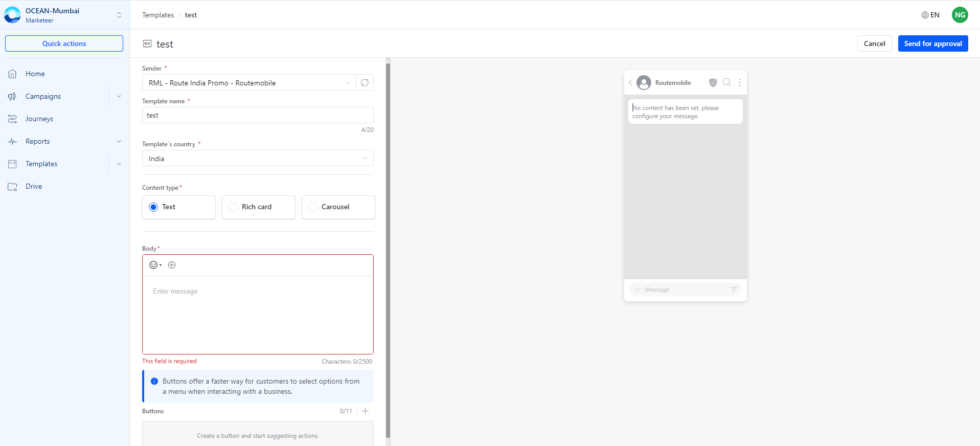This screenshot has height=446, width=980.
Task: Open the NG user avatar menu
Action: (x=960, y=15)
